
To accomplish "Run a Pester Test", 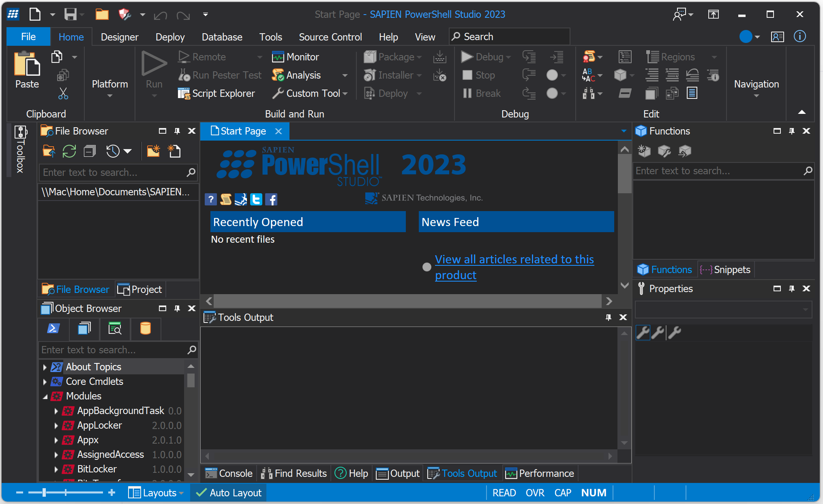I will (x=220, y=75).
